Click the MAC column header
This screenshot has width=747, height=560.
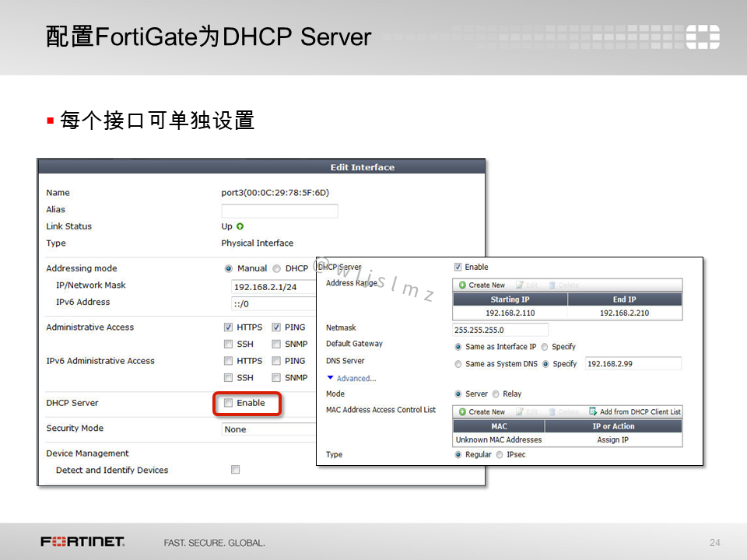point(499,426)
